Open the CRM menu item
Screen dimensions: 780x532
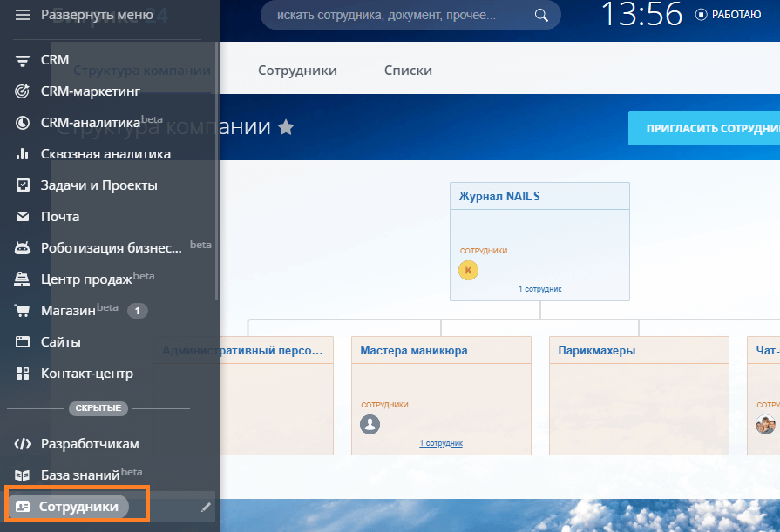(x=55, y=60)
